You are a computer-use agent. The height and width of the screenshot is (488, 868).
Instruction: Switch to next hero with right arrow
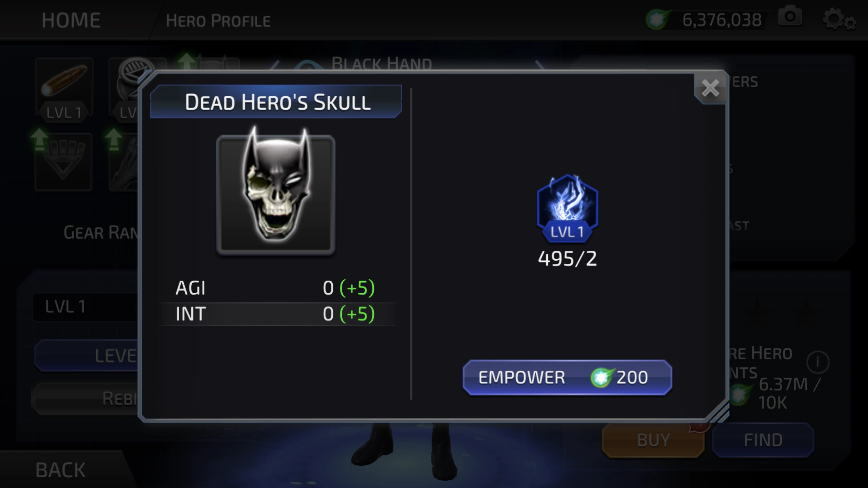[x=539, y=65]
